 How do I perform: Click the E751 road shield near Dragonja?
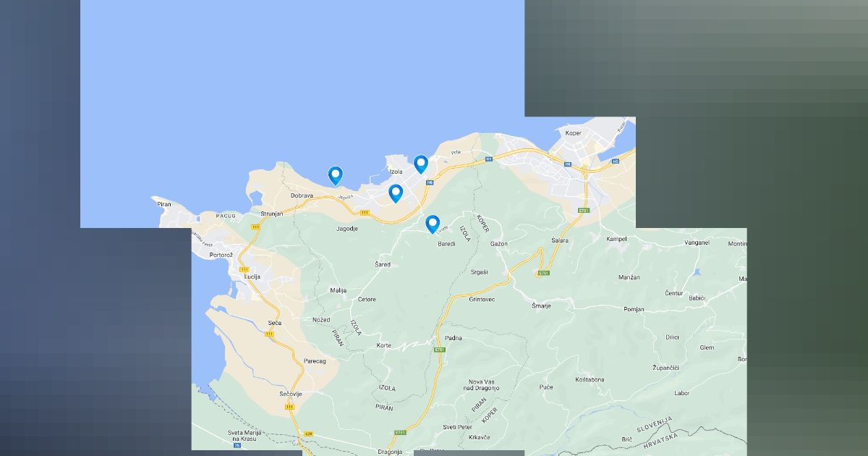tap(400, 433)
